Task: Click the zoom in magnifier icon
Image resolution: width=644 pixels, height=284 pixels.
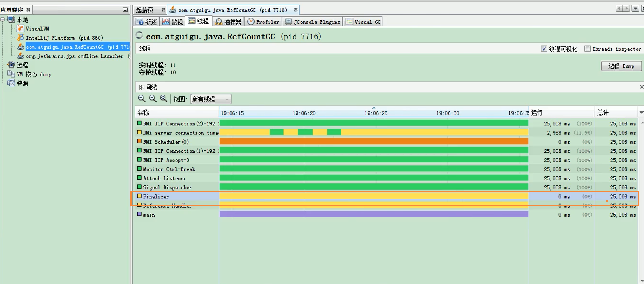Action: pyautogui.click(x=142, y=99)
